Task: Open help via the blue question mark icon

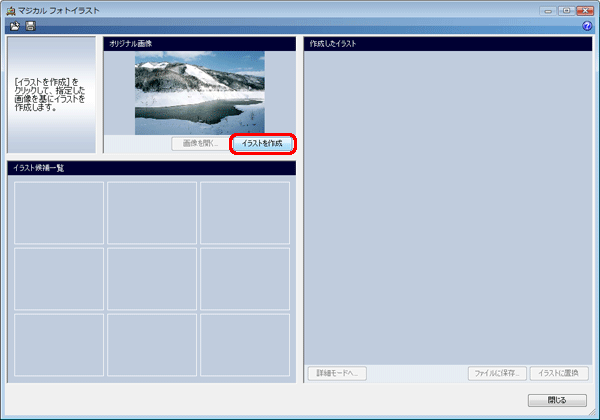Action: click(587, 25)
